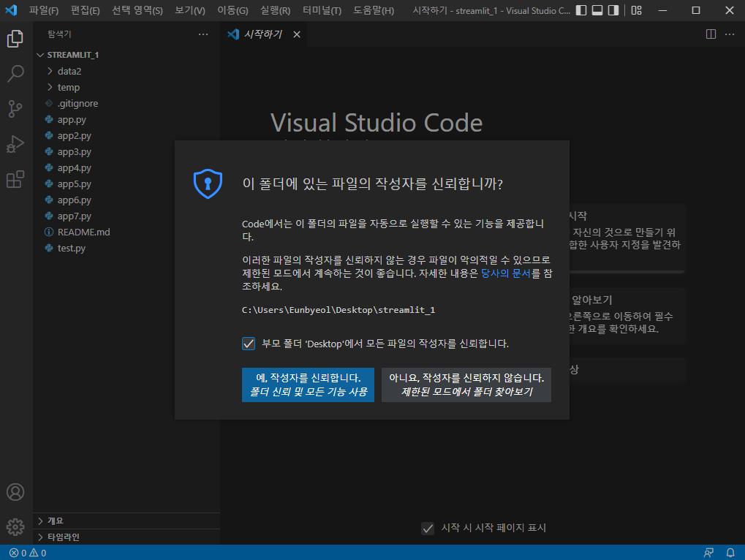Open the 편집(E) menu
Image resolution: width=745 pixels, height=560 pixels.
[85, 10]
